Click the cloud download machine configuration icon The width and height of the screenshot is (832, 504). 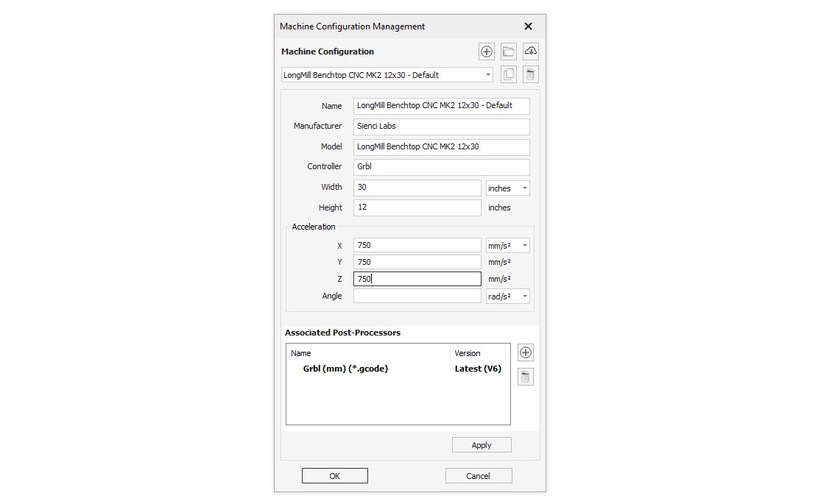tap(531, 52)
